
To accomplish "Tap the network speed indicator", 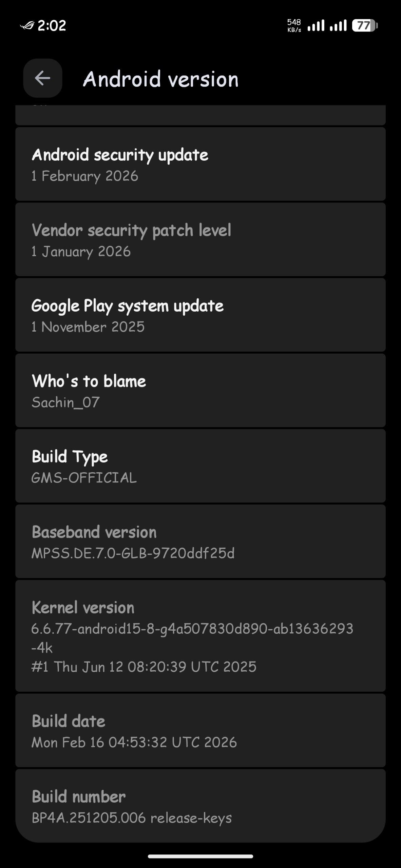I will (294, 26).
